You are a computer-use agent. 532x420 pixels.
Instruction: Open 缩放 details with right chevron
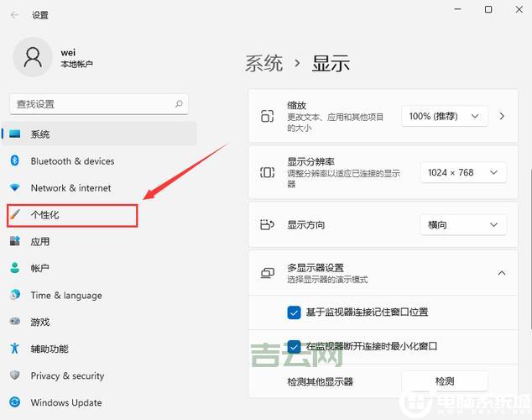[x=502, y=116]
